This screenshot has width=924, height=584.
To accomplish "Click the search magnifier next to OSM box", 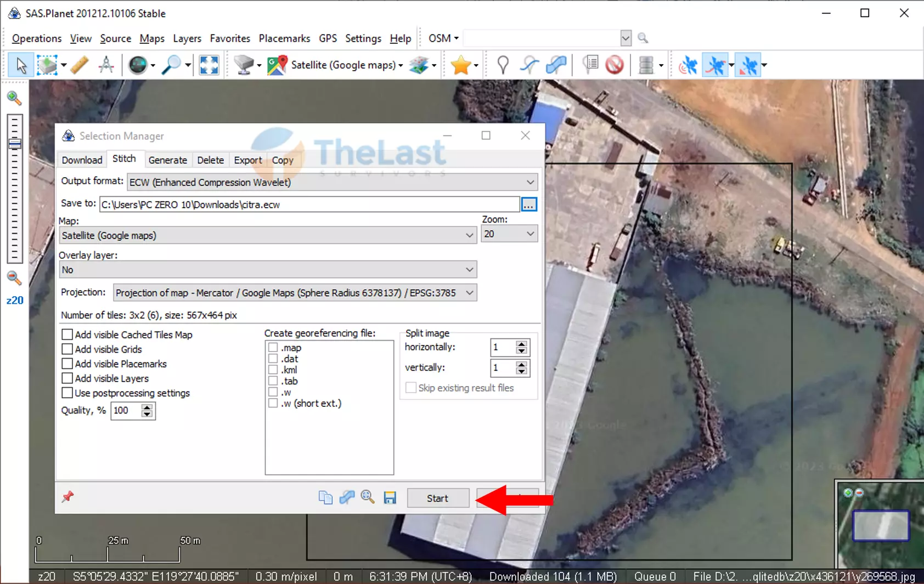I will tap(643, 38).
